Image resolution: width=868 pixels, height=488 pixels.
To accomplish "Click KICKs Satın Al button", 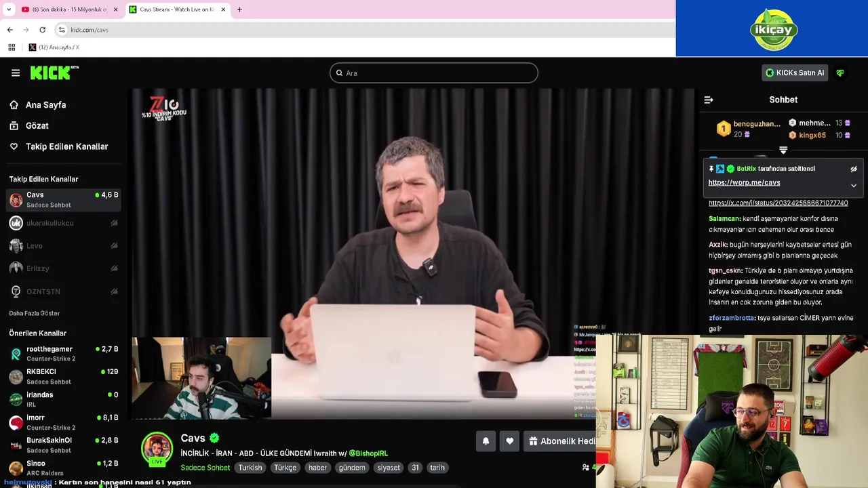I will tap(795, 73).
